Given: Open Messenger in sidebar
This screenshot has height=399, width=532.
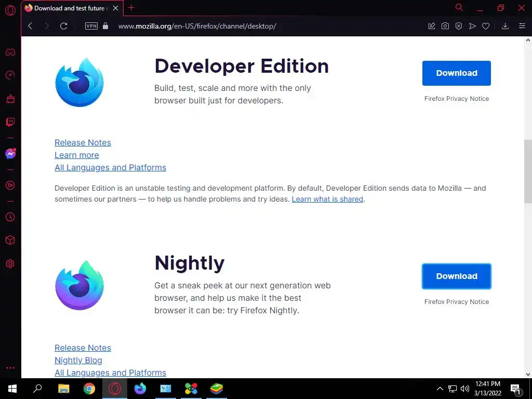Looking at the screenshot, I should point(10,154).
